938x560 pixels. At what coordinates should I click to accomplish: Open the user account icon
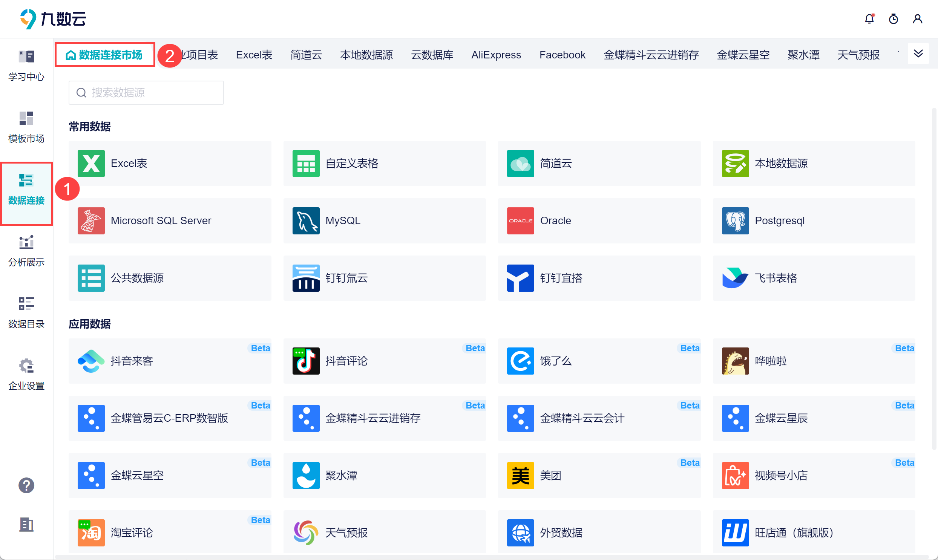918,19
